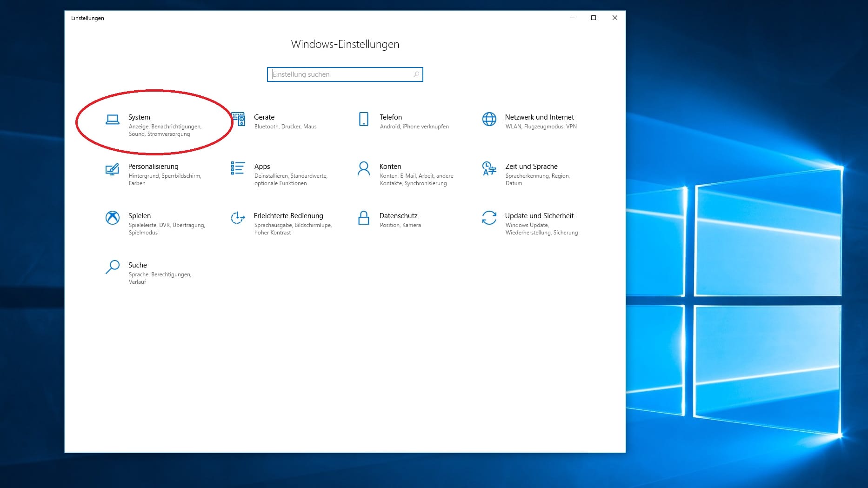Click the 'Einstellungen' window title
The image size is (868, 488).
(87, 18)
